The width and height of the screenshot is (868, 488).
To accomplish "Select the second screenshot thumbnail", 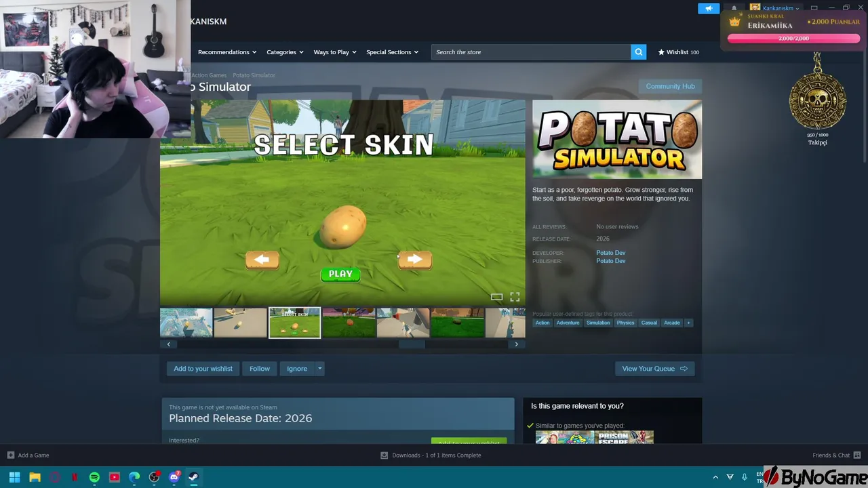I will pos(241,323).
